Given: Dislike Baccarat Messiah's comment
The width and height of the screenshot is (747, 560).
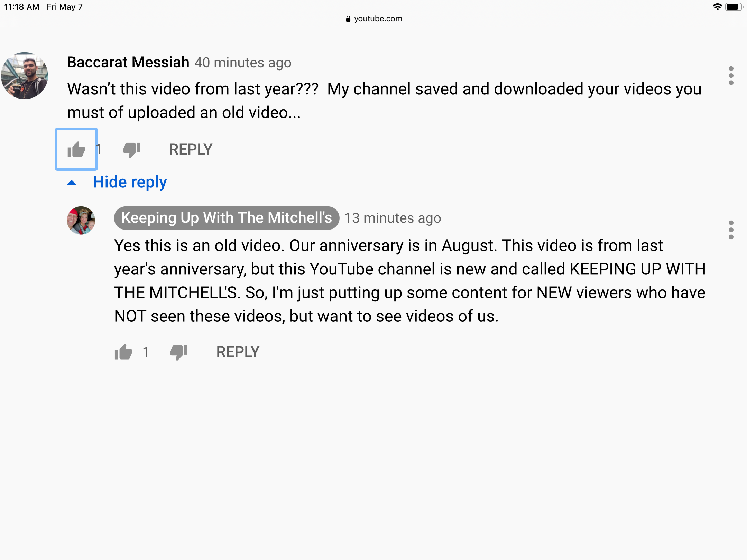Looking at the screenshot, I should coord(132,150).
